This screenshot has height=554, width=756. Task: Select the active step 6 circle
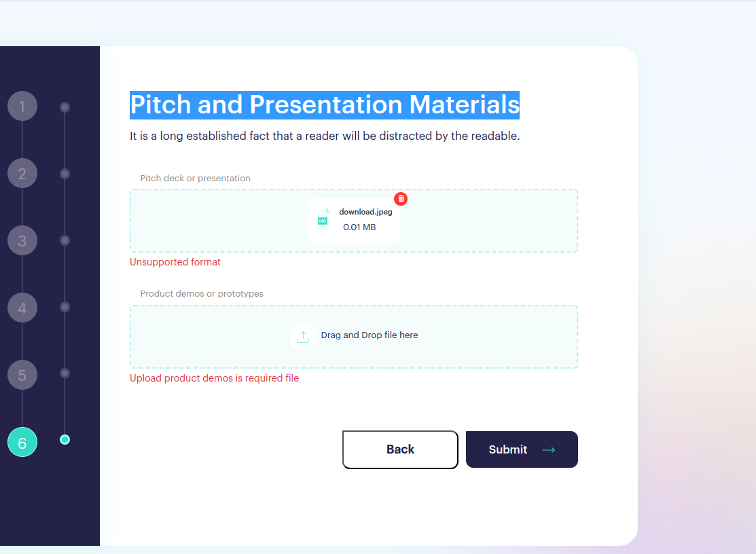point(22,442)
